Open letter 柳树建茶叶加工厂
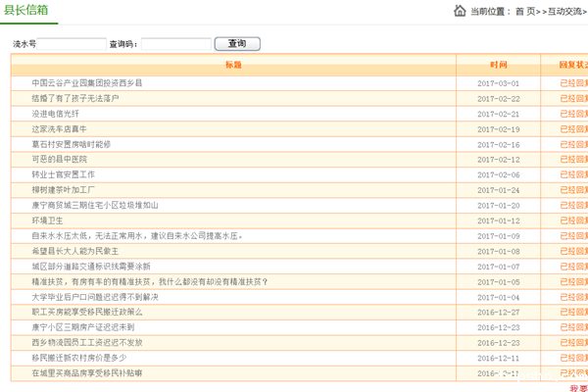The width and height of the screenshot is (588, 392). point(64,190)
